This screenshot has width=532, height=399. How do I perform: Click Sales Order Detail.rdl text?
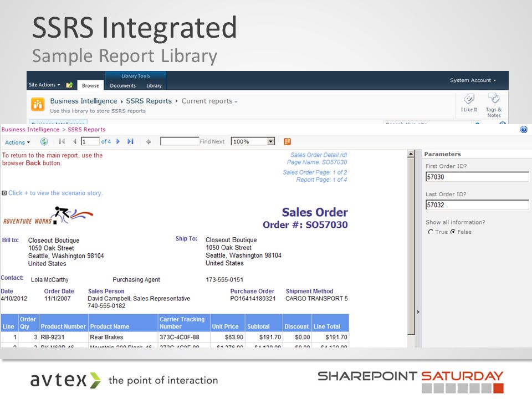[319, 155]
